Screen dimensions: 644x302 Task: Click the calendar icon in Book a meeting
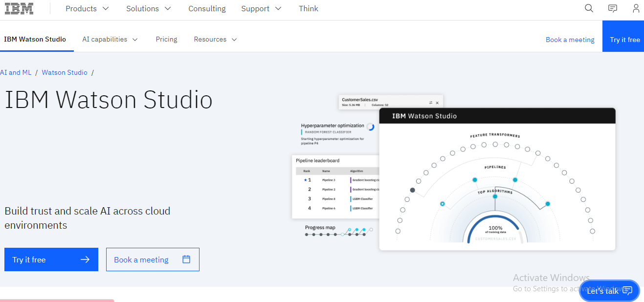tap(186, 259)
